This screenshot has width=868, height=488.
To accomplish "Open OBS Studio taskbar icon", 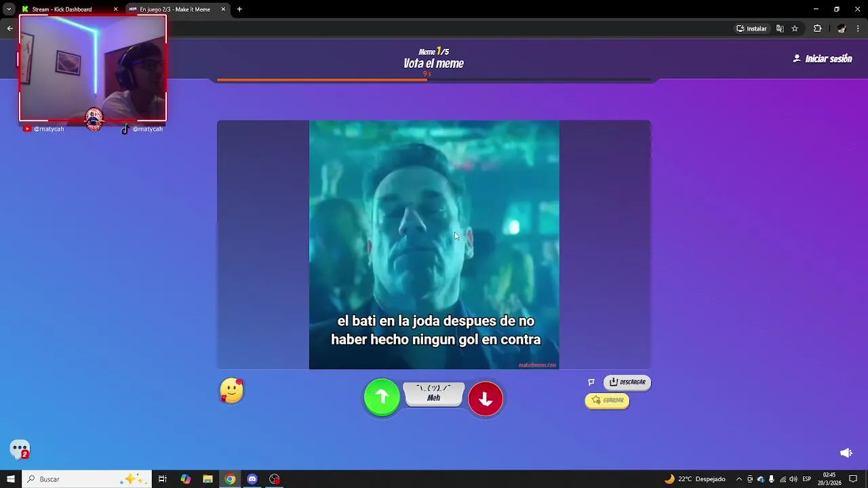I will [275, 479].
